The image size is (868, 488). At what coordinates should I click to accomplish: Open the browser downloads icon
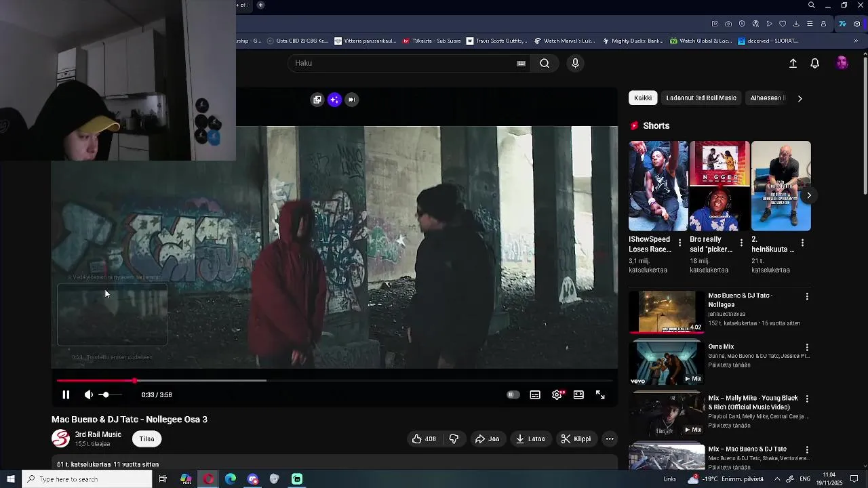[796, 24]
